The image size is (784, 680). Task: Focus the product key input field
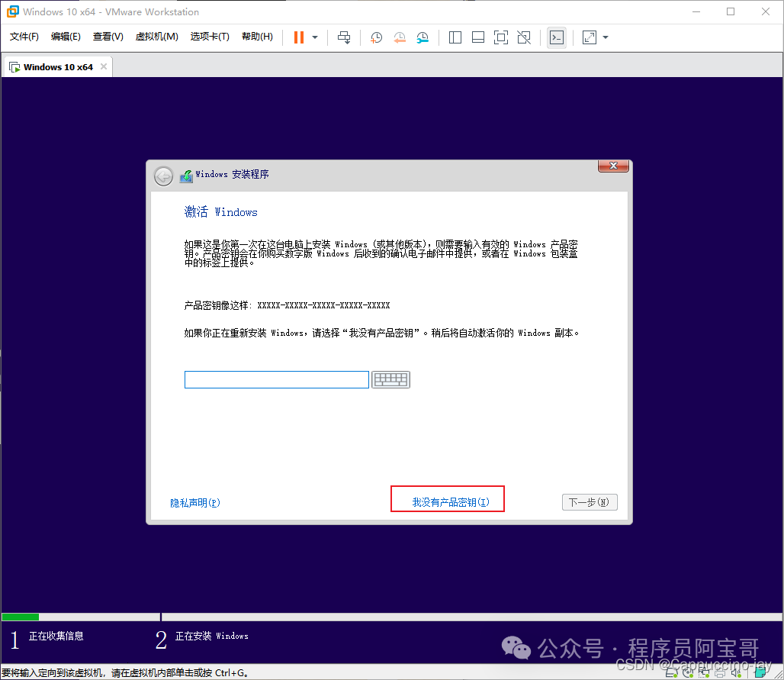[277, 379]
